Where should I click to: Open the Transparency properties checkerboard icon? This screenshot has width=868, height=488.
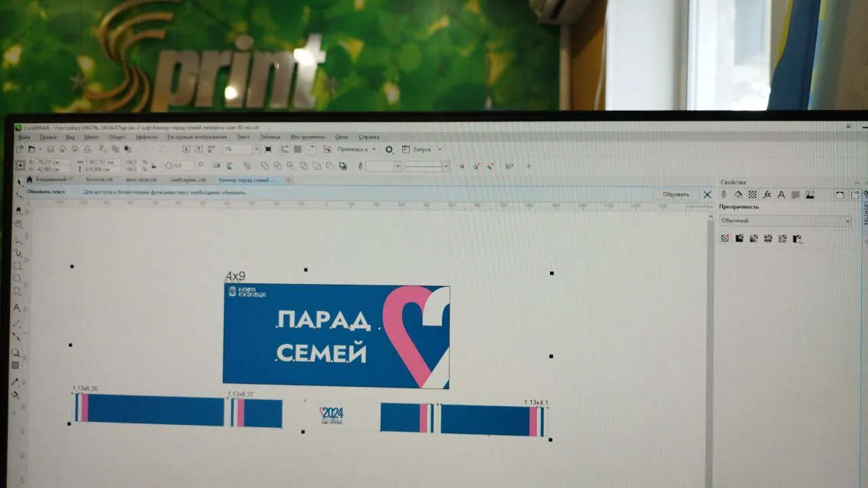point(753,195)
